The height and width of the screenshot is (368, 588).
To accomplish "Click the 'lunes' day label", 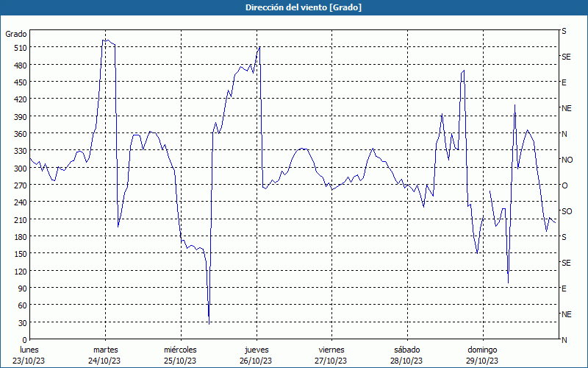I will (x=29, y=350).
